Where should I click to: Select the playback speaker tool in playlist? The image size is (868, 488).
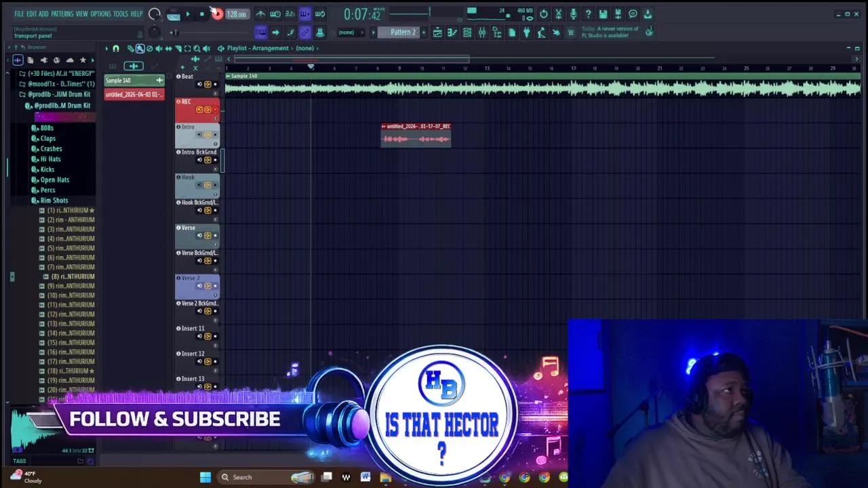(206, 49)
